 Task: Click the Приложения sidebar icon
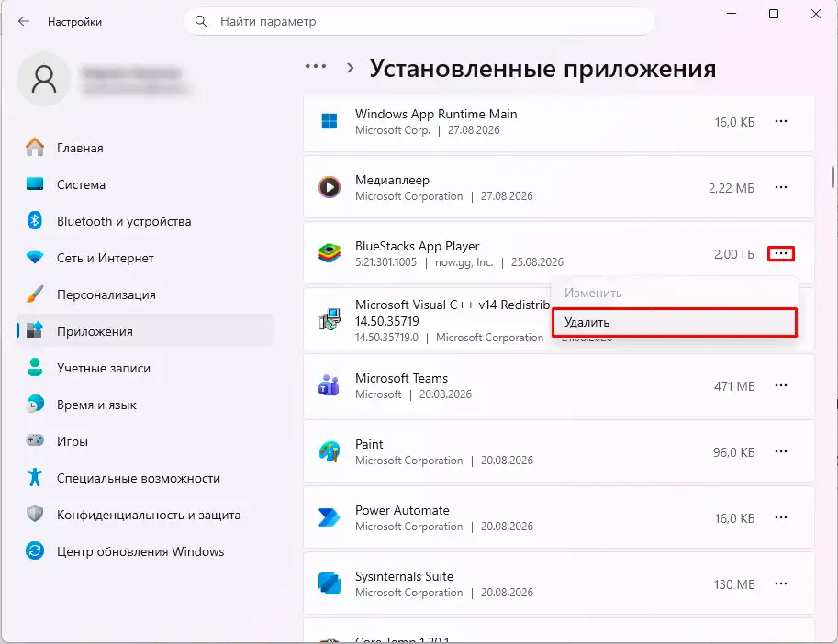click(x=35, y=330)
